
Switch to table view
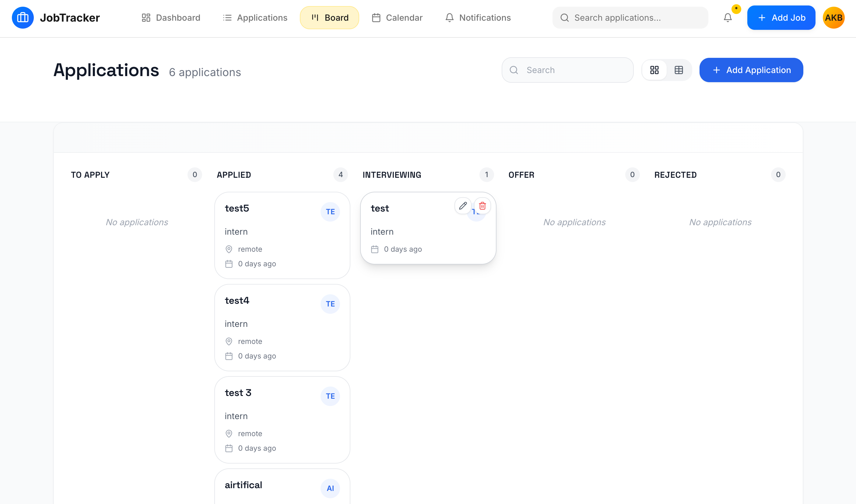click(679, 70)
